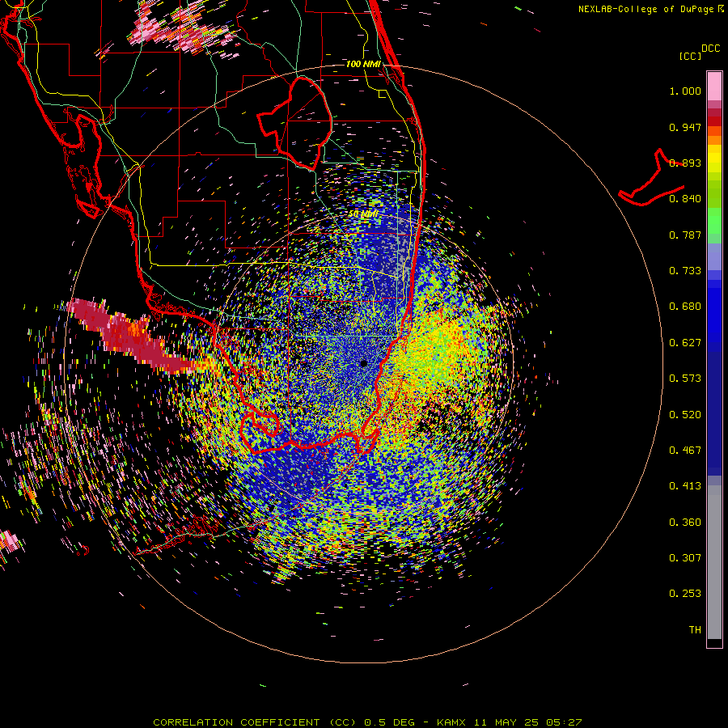Click the 0.253 color scale value

685,594
